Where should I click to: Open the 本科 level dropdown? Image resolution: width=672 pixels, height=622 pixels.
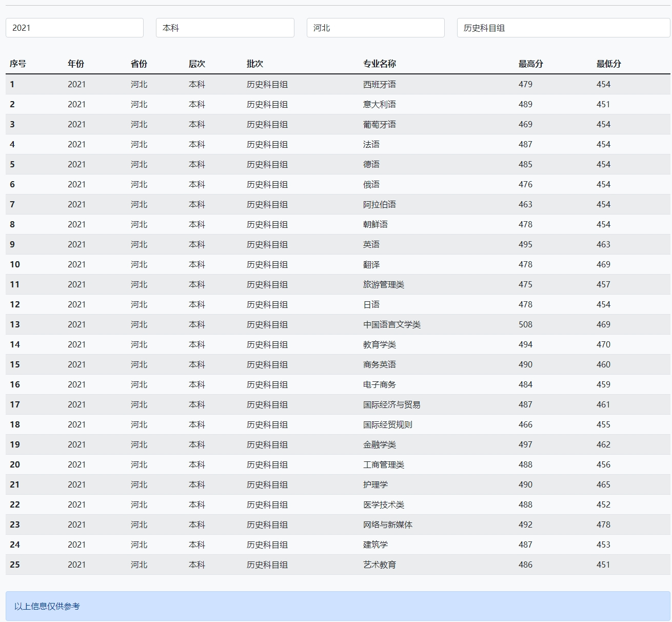click(225, 28)
